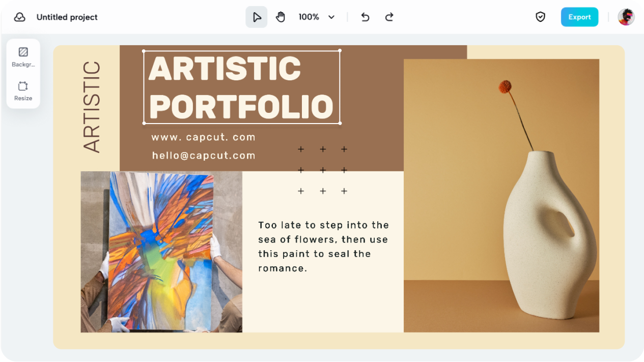The image size is (644, 362).
Task: Select the plus-sign grid decoration element
Action: pyautogui.click(x=323, y=170)
